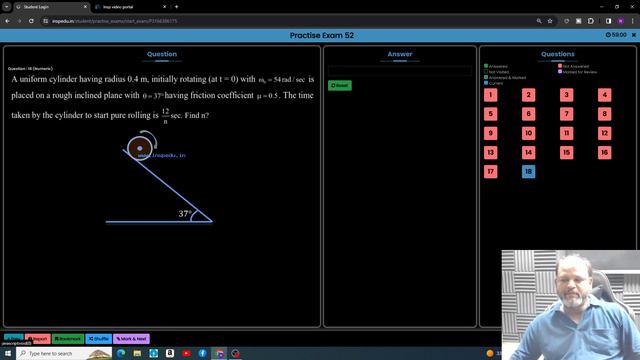The height and width of the screenshot is (360, 640).
Task: Click the blue Shuffle button
Action: 98,339
